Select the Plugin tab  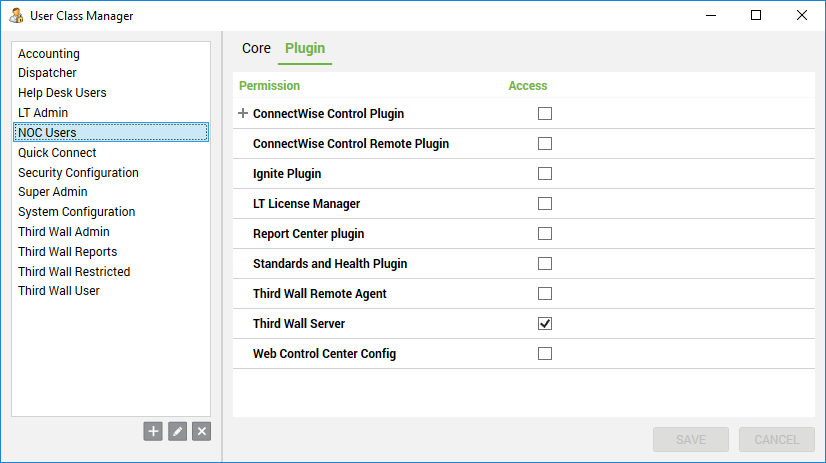[305, 48]
